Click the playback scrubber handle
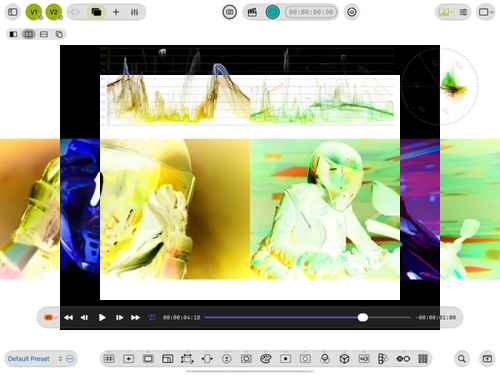The width and height of the screenshot is (500, 375). tap(363, 317)
